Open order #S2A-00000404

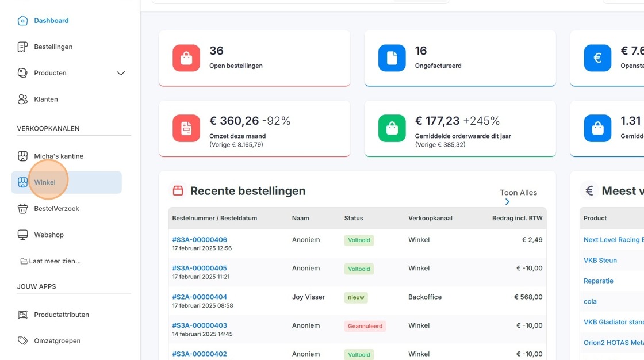pos(200,297)
